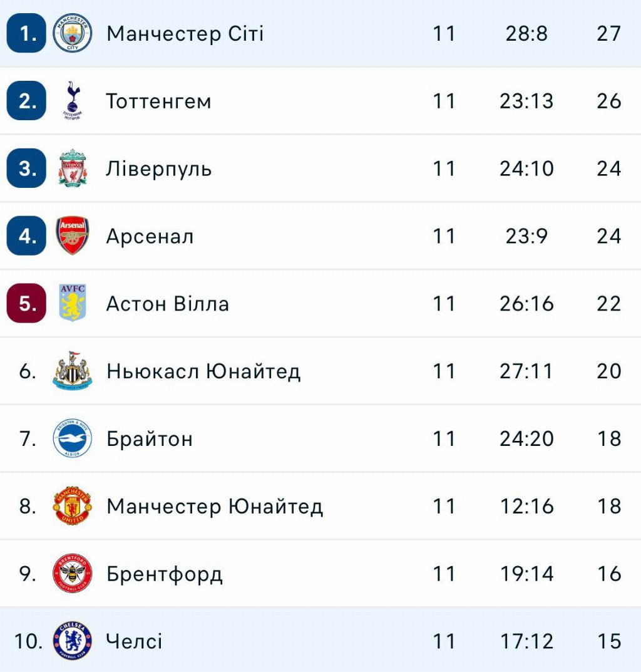This screenshot has width=641, height=672.
Task: Select the Ньюкасл Юнайтед team name
Action: point(203,371)
